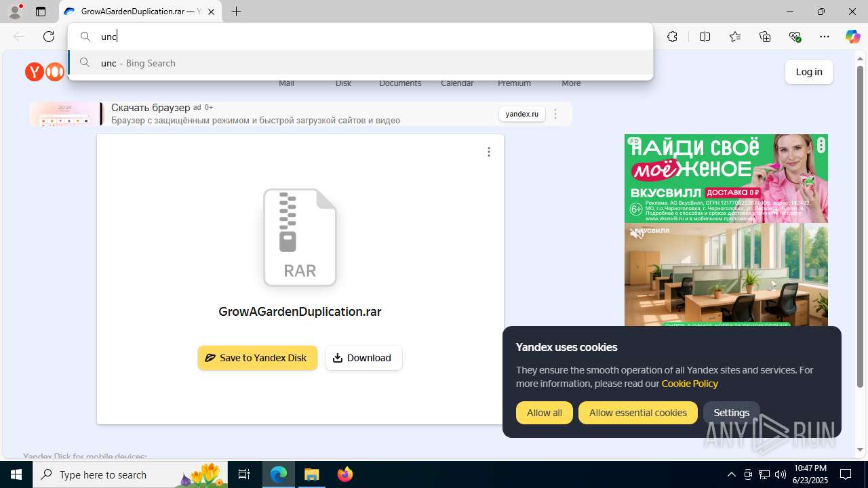Open the tab actions menu icon
868x488 pixels.
pos(41,12)
